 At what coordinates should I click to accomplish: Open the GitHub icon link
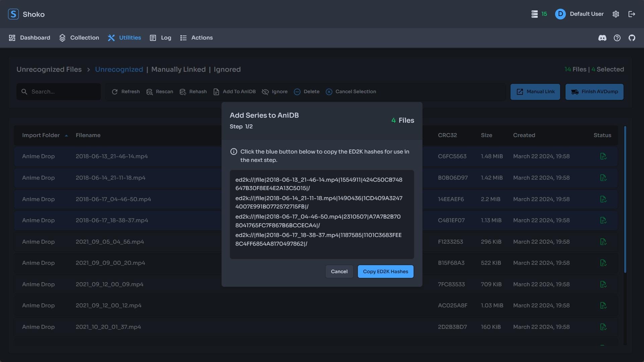(x=632, y=38)
